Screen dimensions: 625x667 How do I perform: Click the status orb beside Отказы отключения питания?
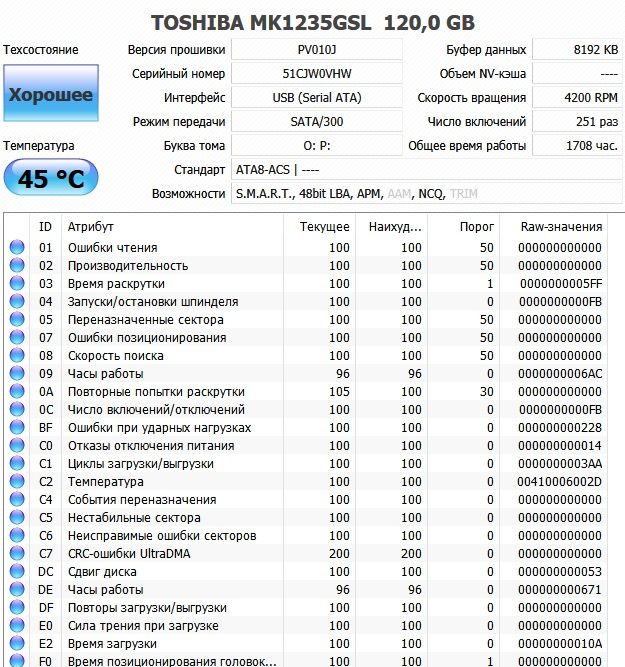17,445
